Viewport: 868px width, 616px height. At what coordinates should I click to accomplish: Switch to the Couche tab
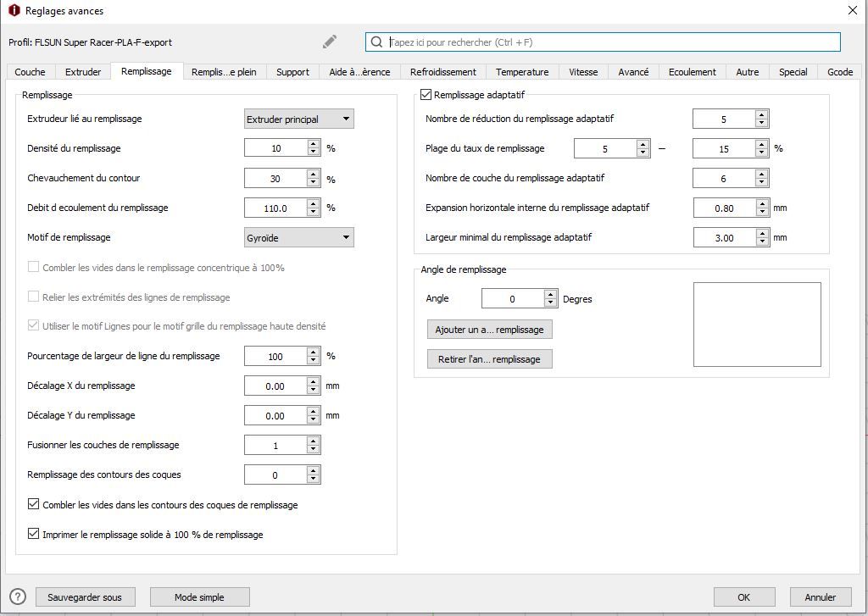pos(30,72)
